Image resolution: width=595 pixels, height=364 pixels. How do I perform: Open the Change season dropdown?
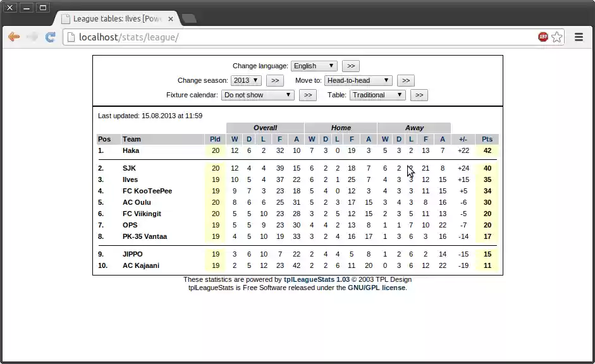pyautogui.click(x=246, y=80)
